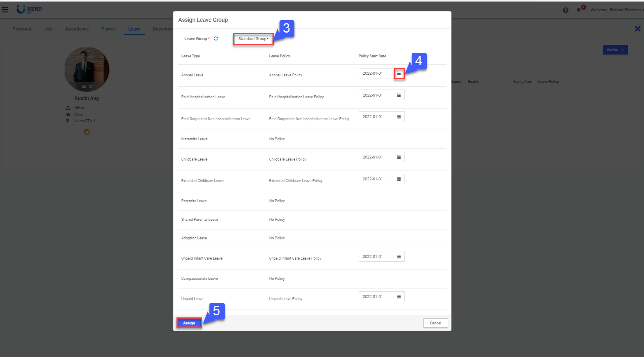The width and height of the screenshot is (644, 357).
Task: Open the hamburger navigation menu
Action: pos(5,9)
